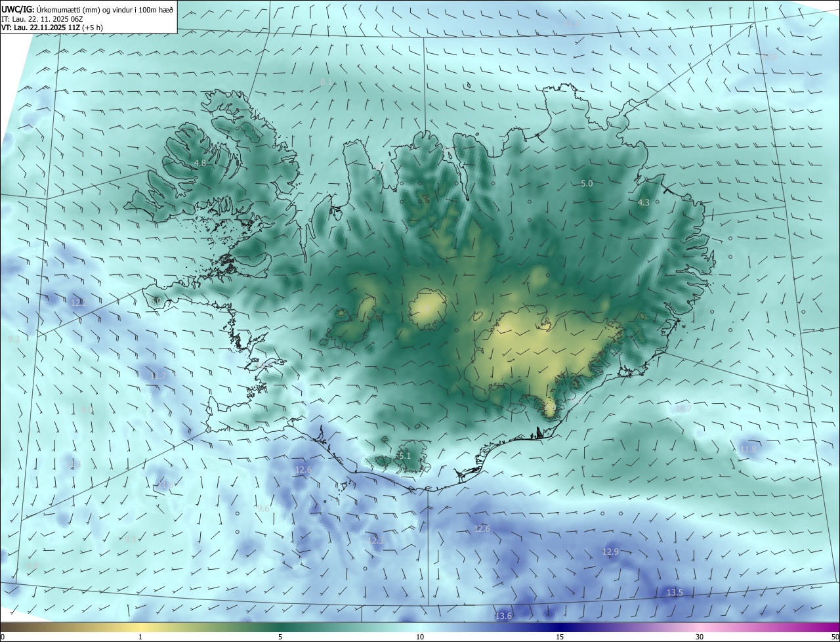Click the 0 tick on the colour scale

point(3,637)
